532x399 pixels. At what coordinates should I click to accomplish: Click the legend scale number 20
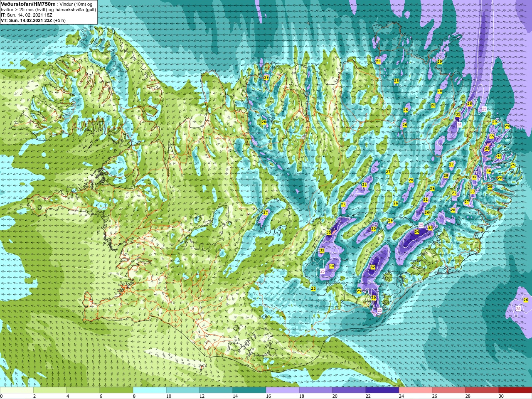pyautogui.click(x=335, y=396)
